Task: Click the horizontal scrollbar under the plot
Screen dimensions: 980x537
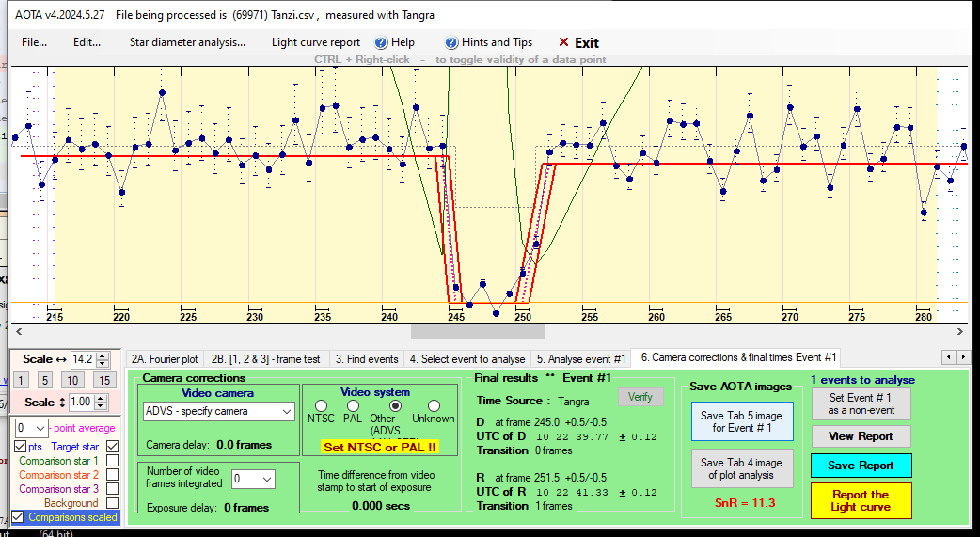Action: click(x=478, y=331)
